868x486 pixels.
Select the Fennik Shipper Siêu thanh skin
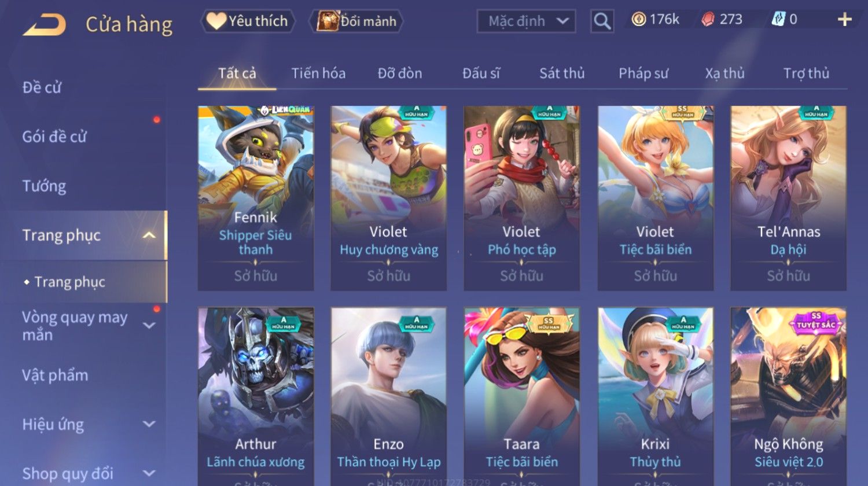[256, 198]
